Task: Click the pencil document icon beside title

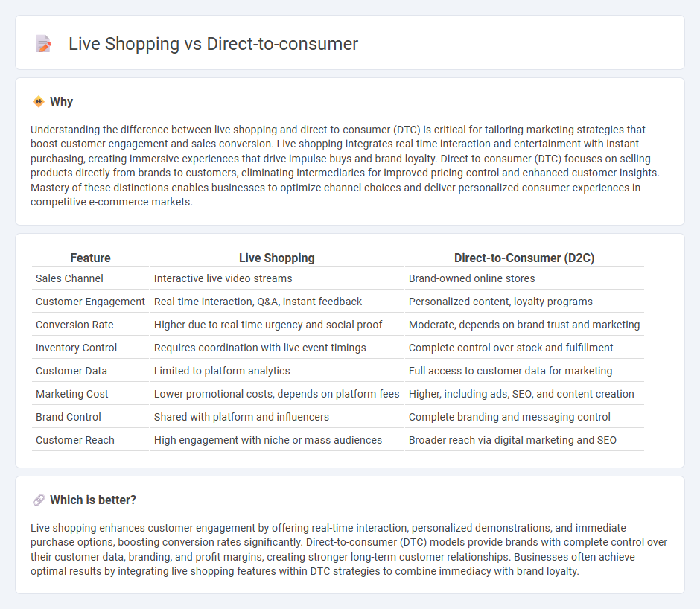Action: point(43,44)
